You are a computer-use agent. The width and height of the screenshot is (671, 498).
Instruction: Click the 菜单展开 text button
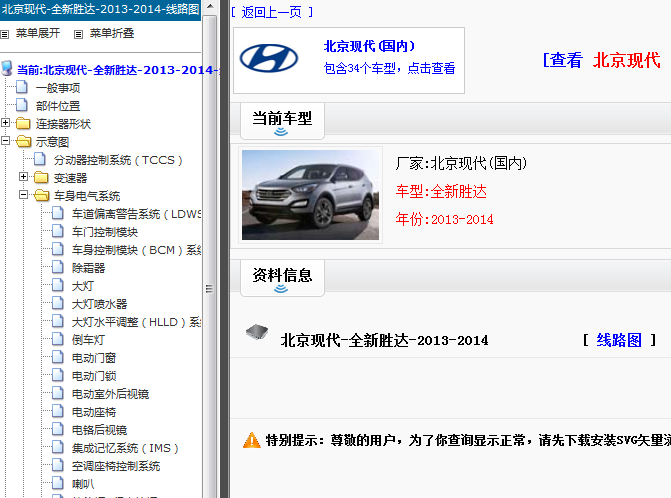pos(38,33)
